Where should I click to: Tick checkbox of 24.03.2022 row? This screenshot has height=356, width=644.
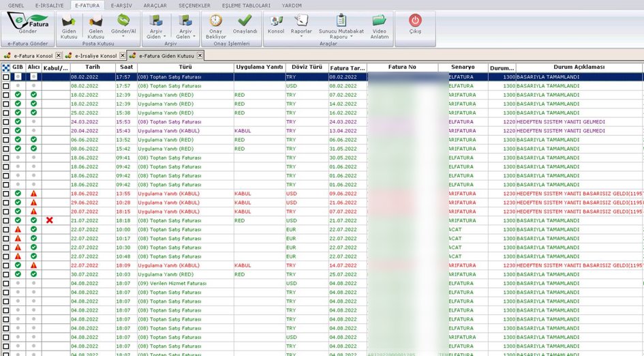[x=5, y=121]
